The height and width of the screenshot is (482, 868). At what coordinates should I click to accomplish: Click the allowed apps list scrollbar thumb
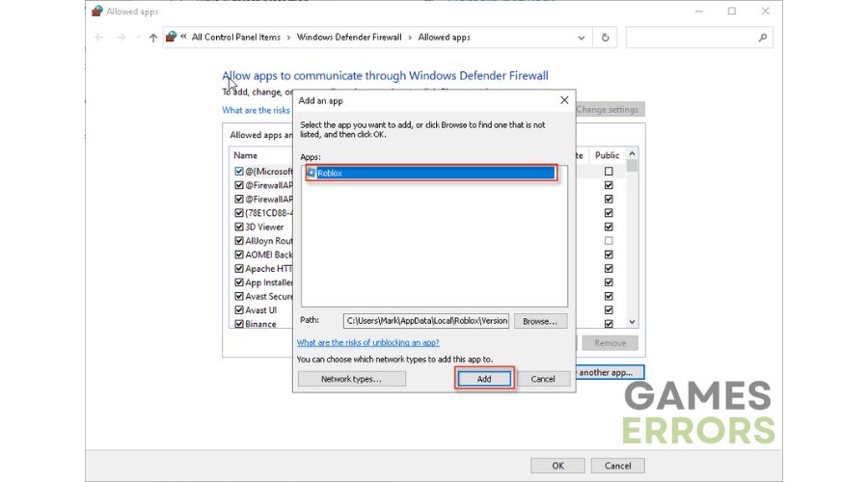click(x=632, y=166)
